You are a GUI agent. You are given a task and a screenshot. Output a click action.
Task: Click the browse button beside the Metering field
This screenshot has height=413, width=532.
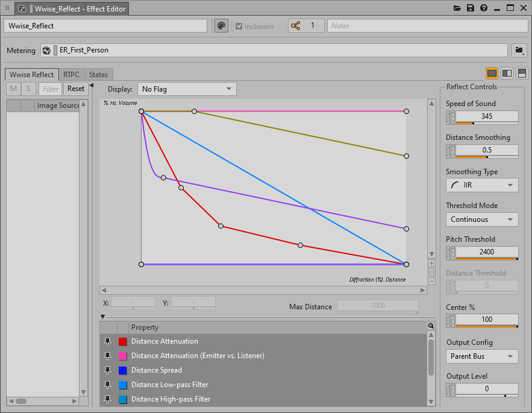519,50
